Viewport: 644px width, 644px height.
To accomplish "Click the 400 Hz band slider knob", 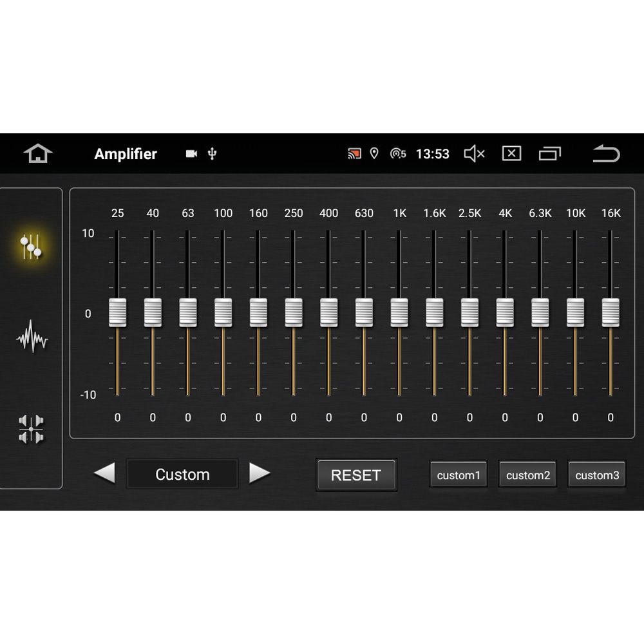I will [329, 313].
